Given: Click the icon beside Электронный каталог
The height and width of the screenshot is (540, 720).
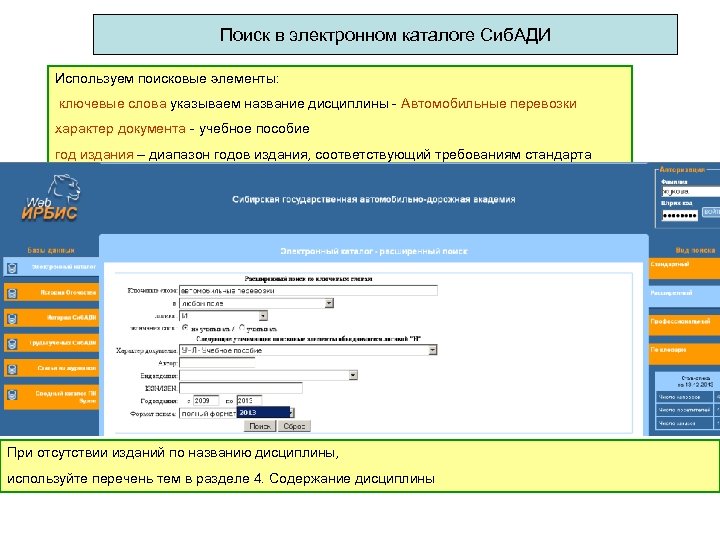Looking at the screenshot, I should click(12, 268).
